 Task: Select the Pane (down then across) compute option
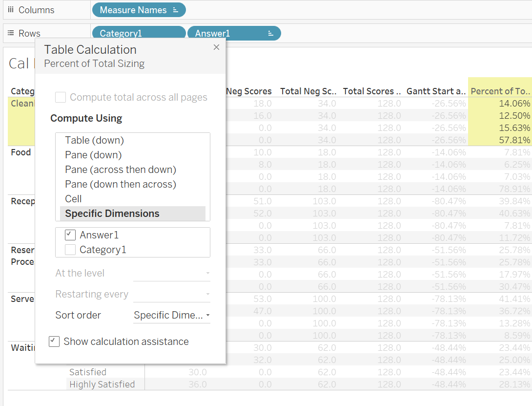120,184
